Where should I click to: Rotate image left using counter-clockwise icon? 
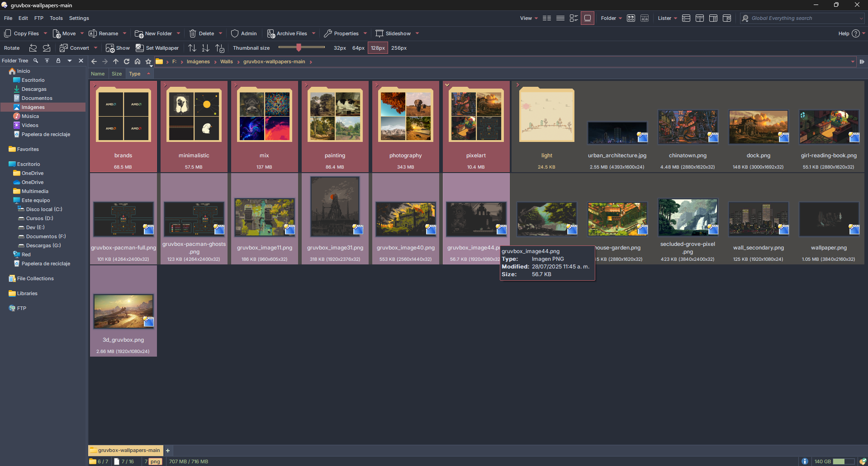[33, 48]
